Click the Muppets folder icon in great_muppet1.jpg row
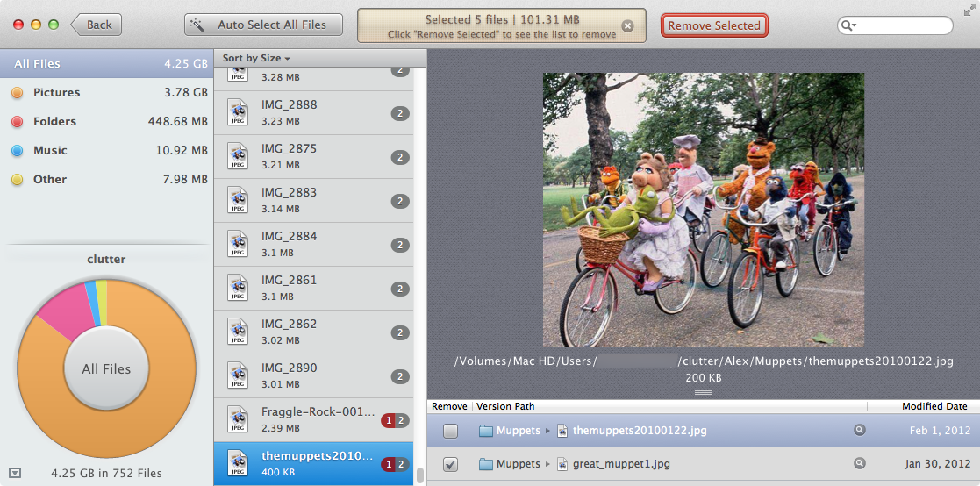 (x=486, y=463)
